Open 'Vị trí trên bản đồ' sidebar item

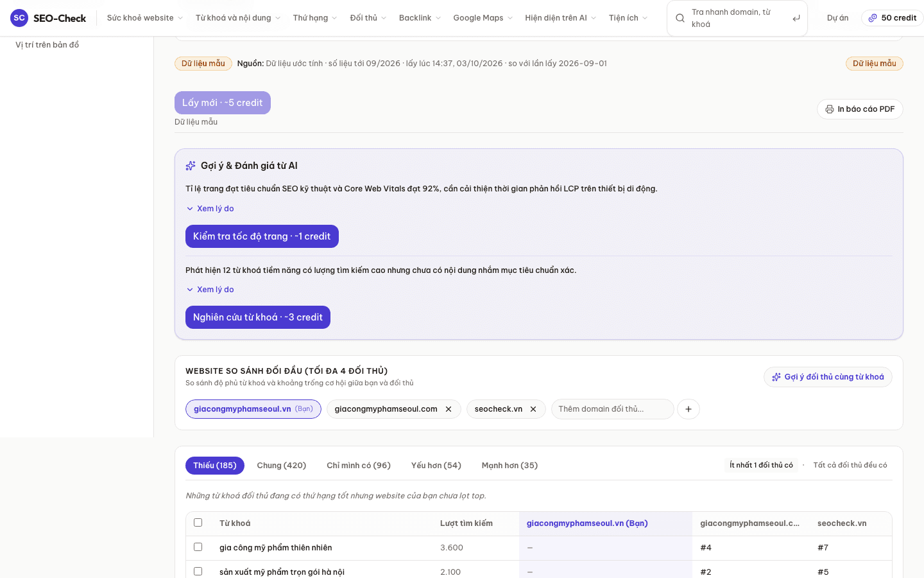(47, 45)
